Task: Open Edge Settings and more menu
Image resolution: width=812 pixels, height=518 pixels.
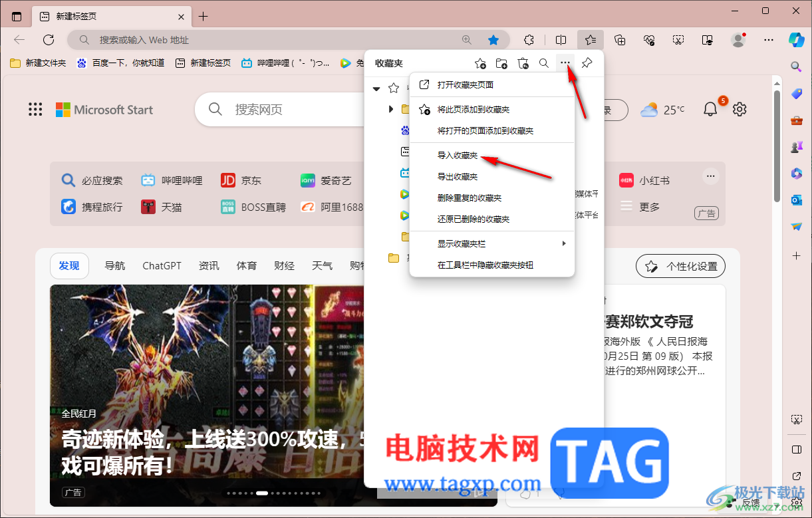Action: tap(769, 40)
